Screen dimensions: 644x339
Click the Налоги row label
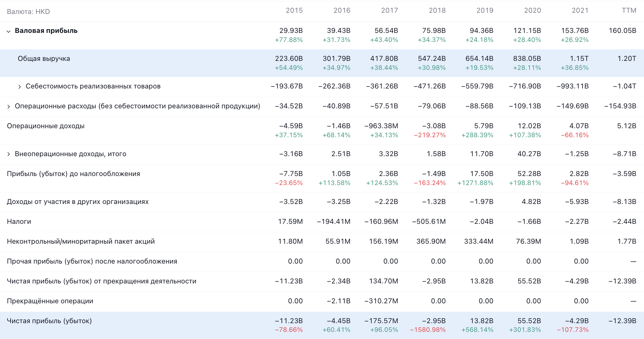[x=19, y=222]
